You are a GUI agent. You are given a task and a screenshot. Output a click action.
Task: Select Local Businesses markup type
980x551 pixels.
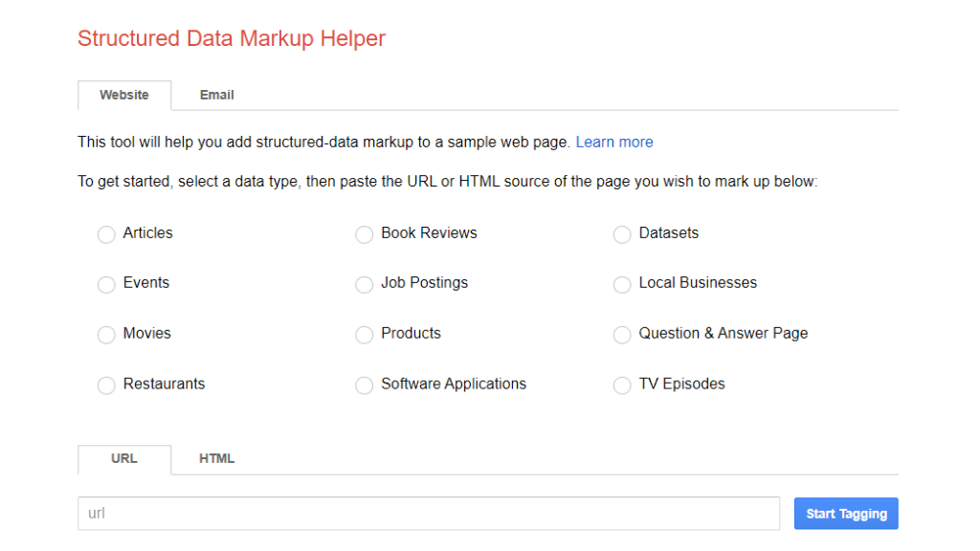(622, 284)
